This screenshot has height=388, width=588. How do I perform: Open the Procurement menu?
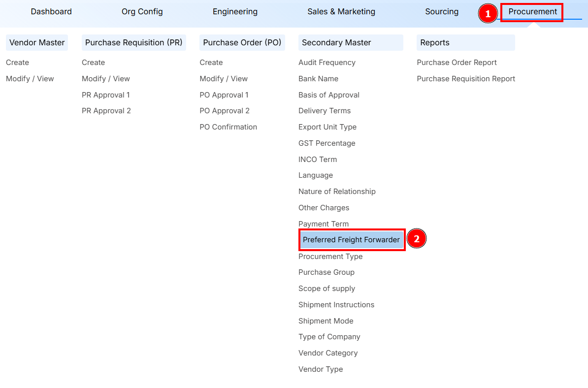531,12
